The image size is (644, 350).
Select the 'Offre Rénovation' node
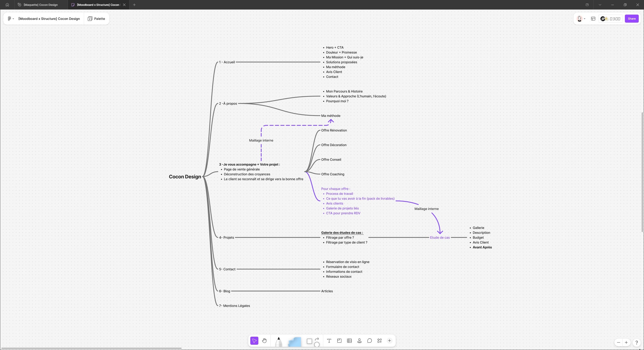point(334,130)
